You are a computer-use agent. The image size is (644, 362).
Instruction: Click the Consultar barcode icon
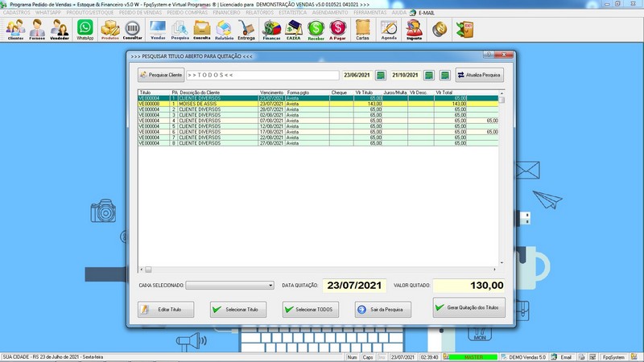132,30
